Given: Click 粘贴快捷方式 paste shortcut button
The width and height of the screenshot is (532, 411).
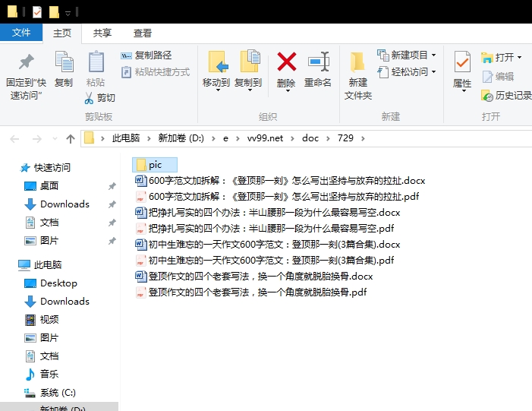Looking at the screenshot, I should 156,72.
